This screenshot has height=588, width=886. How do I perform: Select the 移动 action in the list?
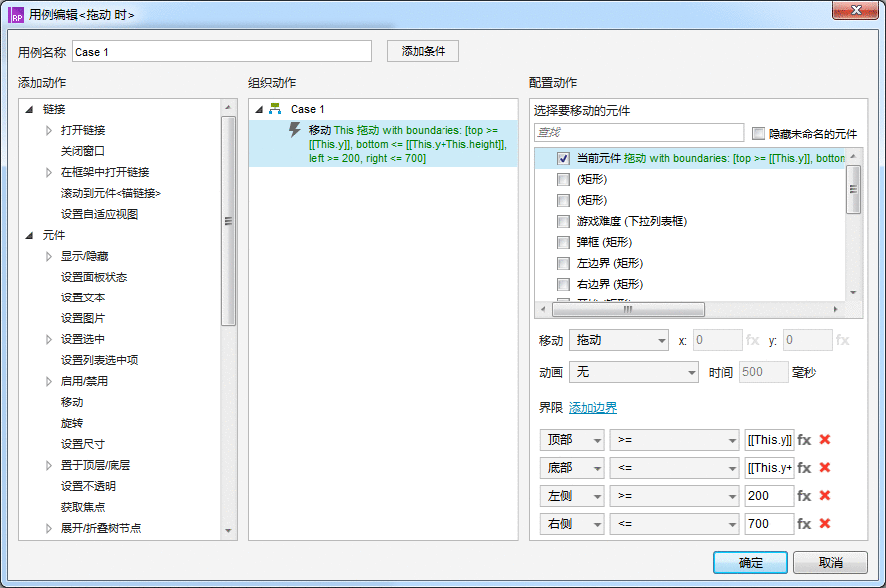point(72,402)
